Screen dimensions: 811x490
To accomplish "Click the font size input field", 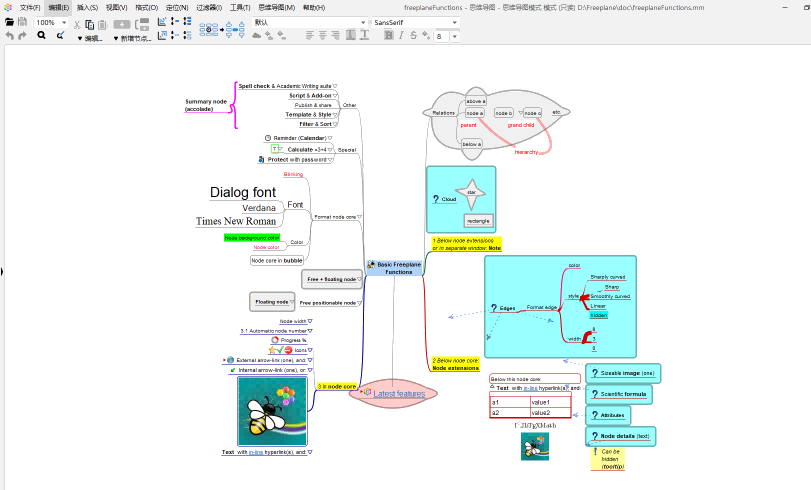I will pos(442,36).
